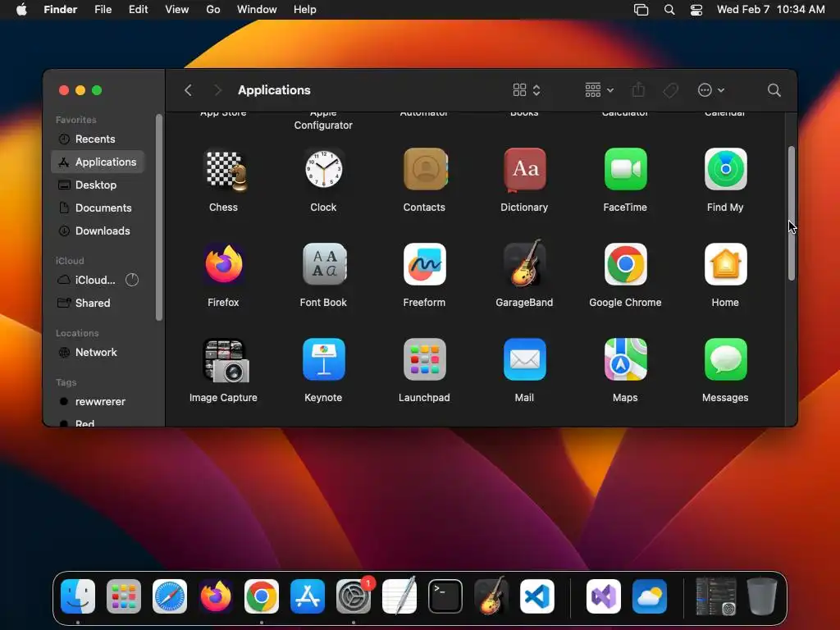Open the File menu

pos(103,9)
